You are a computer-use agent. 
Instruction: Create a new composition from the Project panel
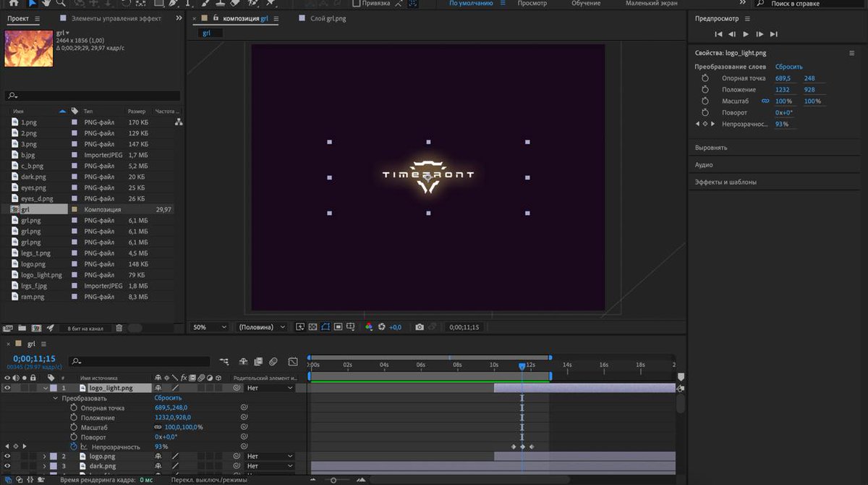tap(36, 328)
